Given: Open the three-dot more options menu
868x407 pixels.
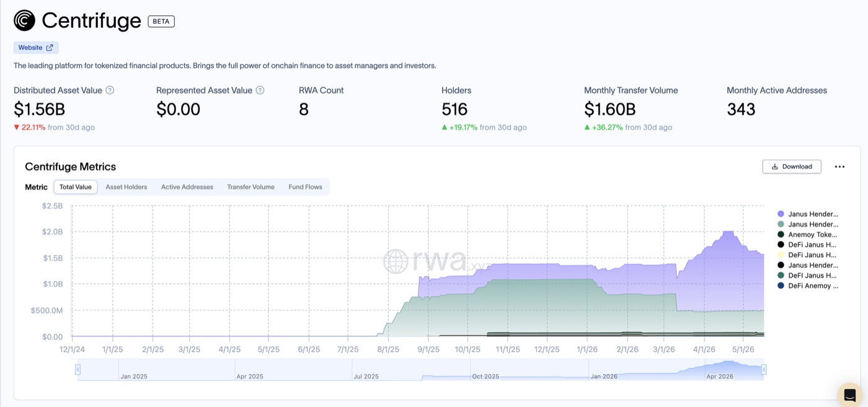Looking at the screenshot, I should 839,167.
